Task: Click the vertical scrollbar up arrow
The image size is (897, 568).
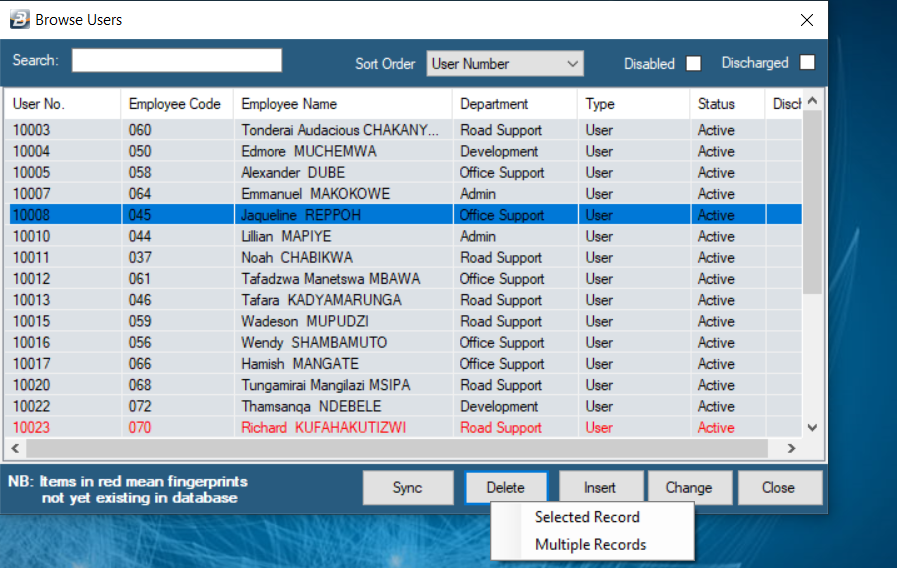Action: tap(812, 101)
